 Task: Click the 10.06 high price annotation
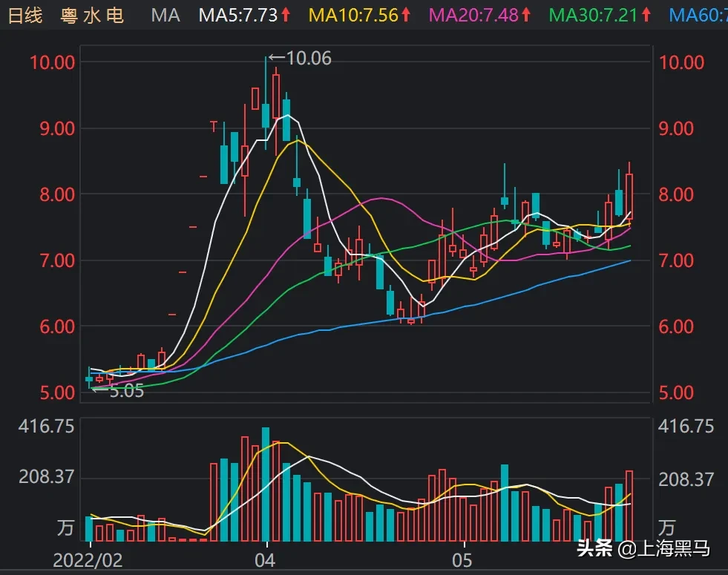click(301, 58)
